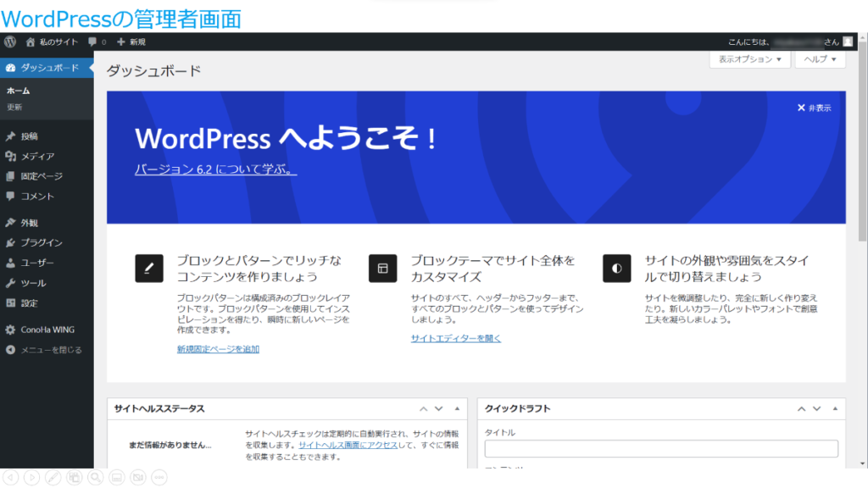
Task: Open サイトヘルス画面にアクセス link
Action: [348, 445]
